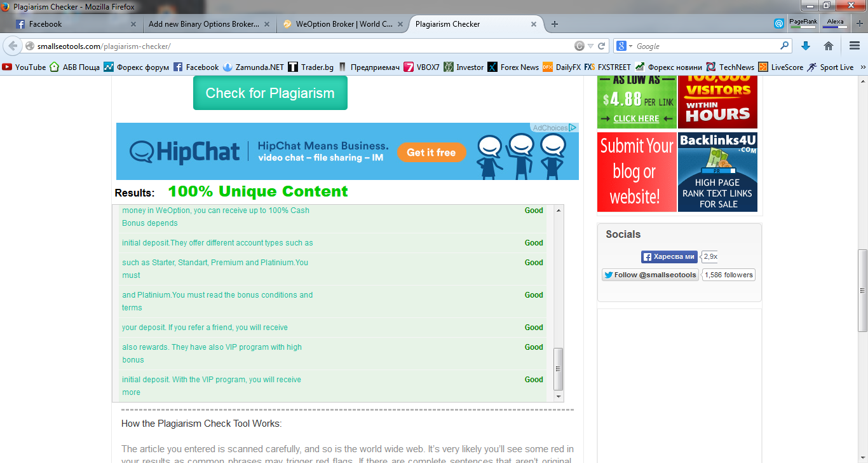
Task: Open the Zamunda.NET bookmark
Action: [253, 67]
